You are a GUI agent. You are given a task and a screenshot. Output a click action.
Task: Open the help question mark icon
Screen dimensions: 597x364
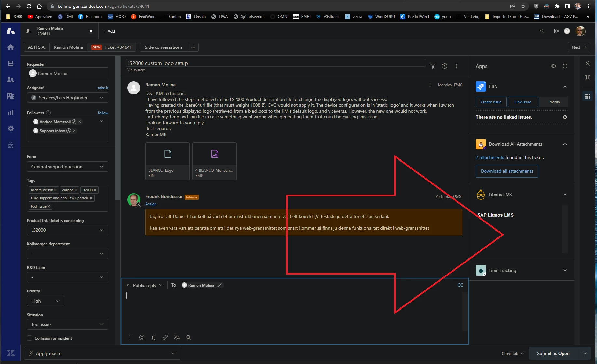click(567, 31)
